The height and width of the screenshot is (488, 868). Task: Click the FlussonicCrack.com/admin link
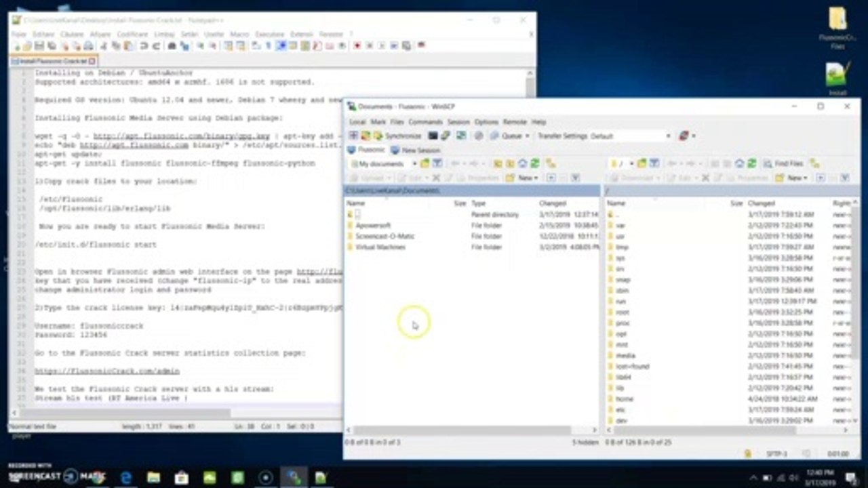pos(107,371)
